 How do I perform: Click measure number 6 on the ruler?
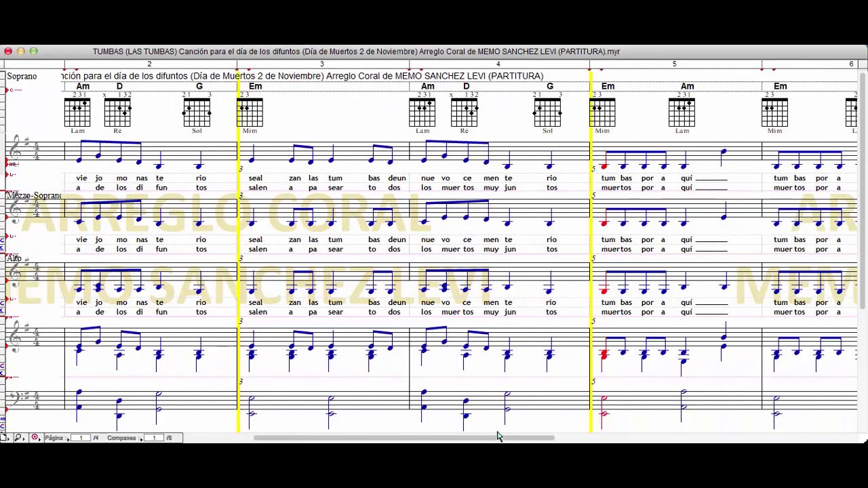point(851,64)
